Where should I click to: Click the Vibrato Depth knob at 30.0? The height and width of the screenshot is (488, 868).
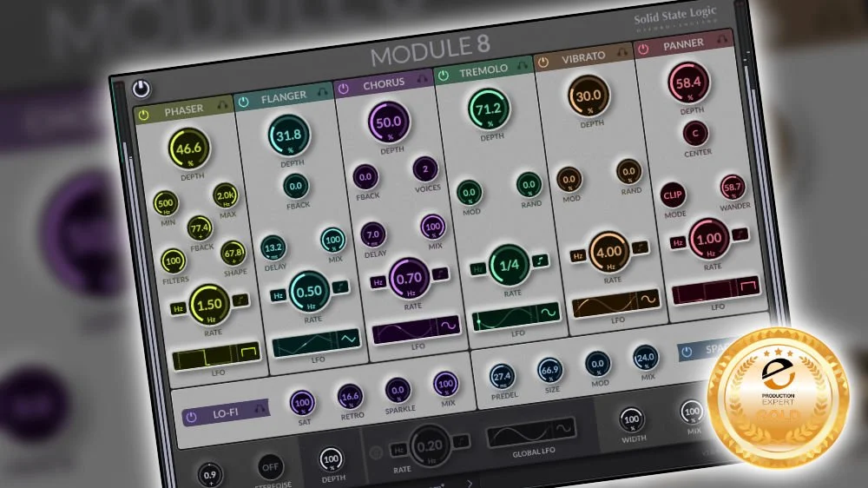pyautogui.click(x=589, y=96)
